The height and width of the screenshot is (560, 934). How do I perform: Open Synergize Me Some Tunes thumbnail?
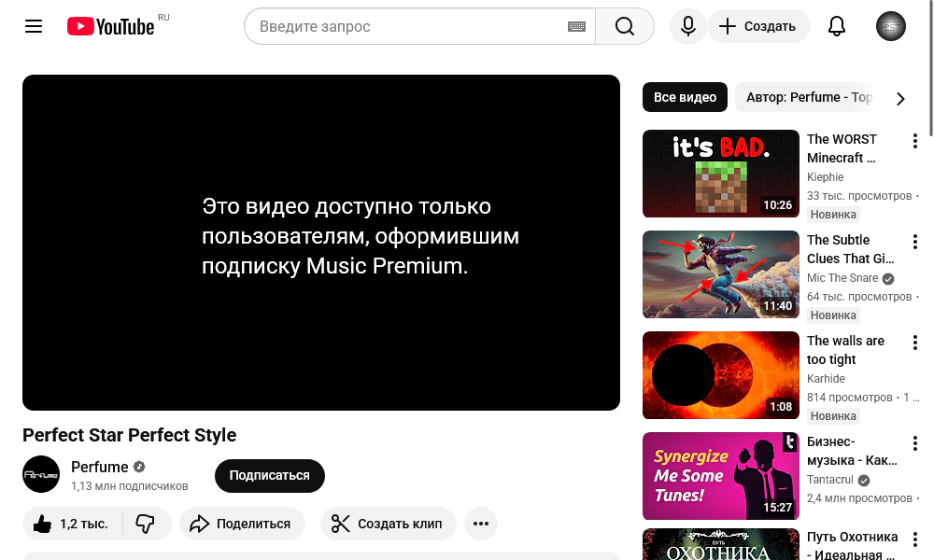721,476
